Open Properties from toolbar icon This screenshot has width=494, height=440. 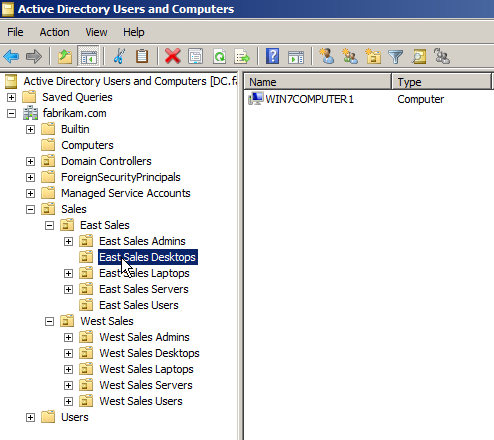pyautogui.click(x=196, y=56)
